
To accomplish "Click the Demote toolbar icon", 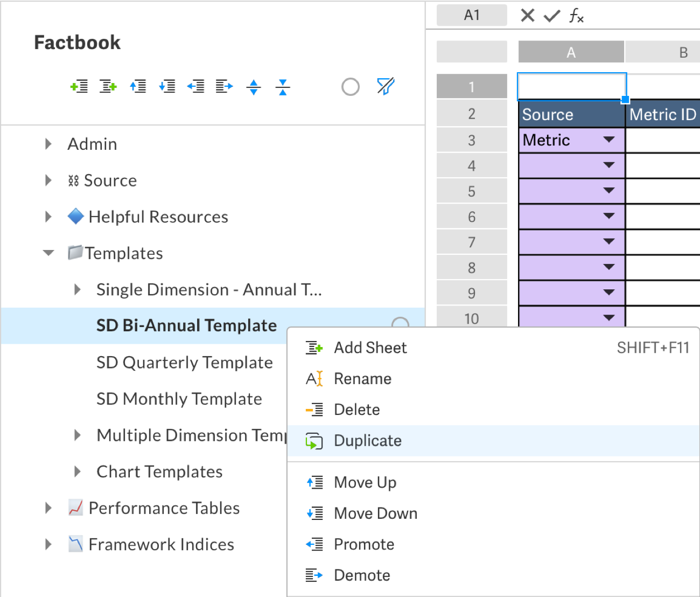I will tap(225, 86).
